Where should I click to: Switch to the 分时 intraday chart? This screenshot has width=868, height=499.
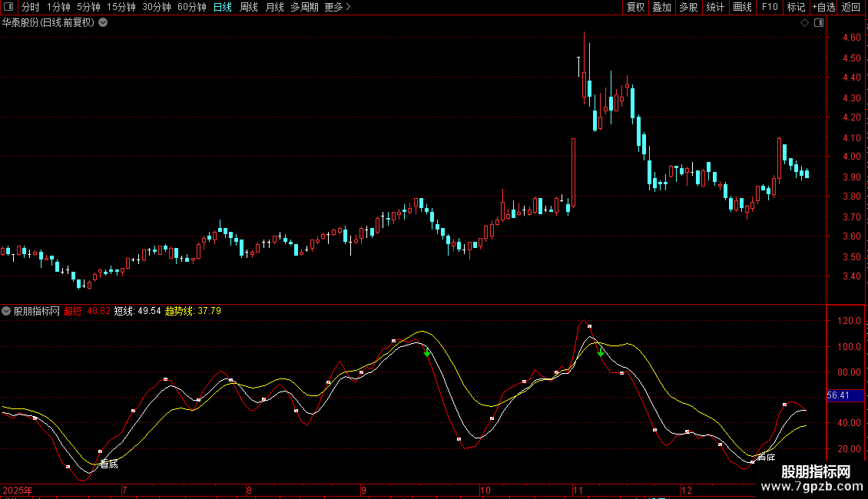coord(31,7)
